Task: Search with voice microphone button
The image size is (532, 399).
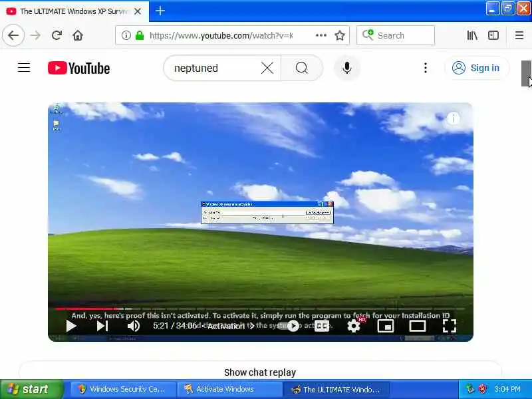Action: 346,68
